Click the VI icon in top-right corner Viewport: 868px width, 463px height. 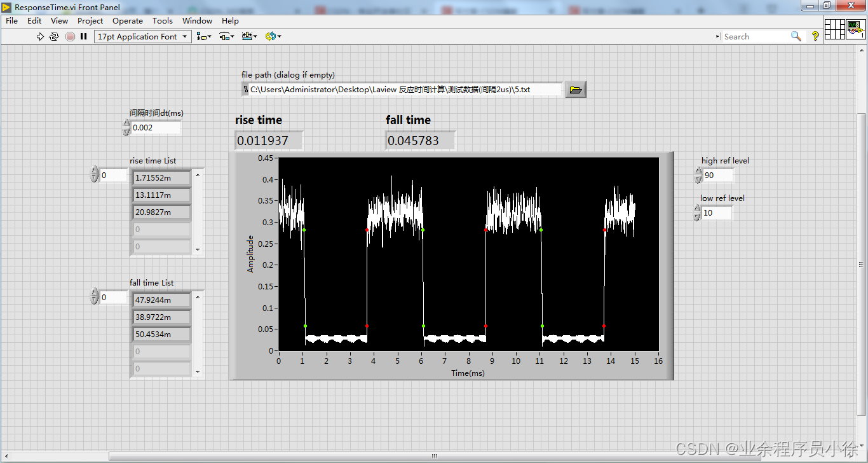tap(855, 29)
